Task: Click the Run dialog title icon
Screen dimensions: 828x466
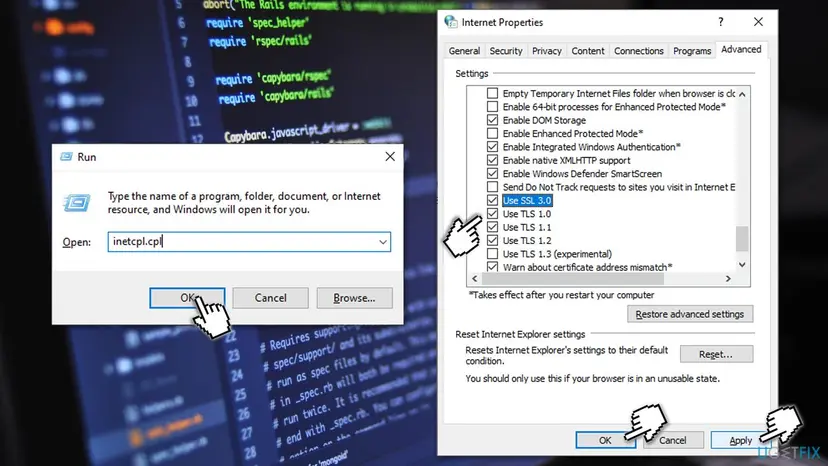Action: 67,157
